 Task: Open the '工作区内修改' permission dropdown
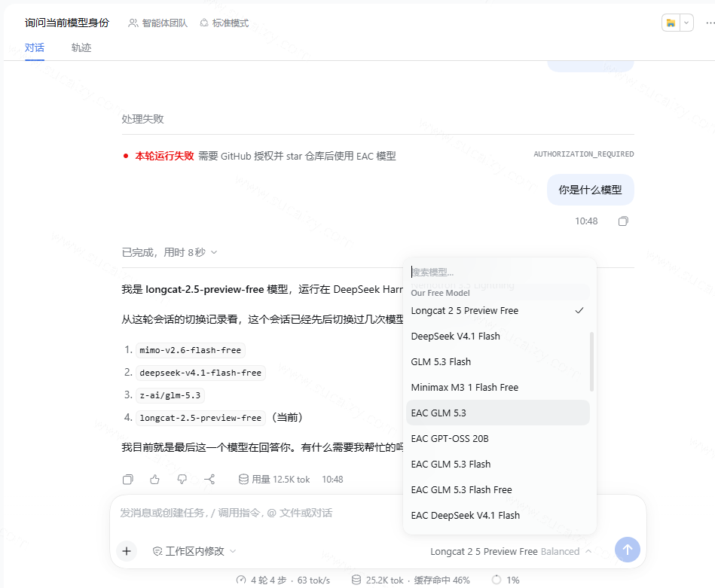194,551
